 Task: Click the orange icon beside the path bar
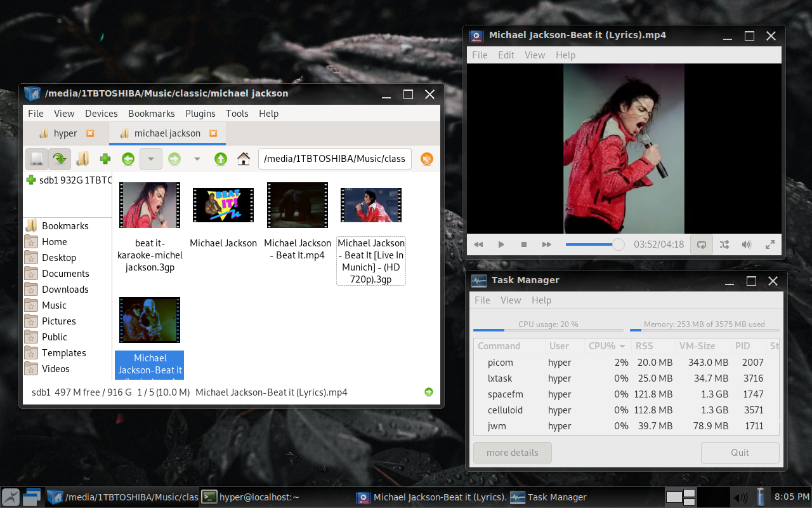tap(427, 159)
